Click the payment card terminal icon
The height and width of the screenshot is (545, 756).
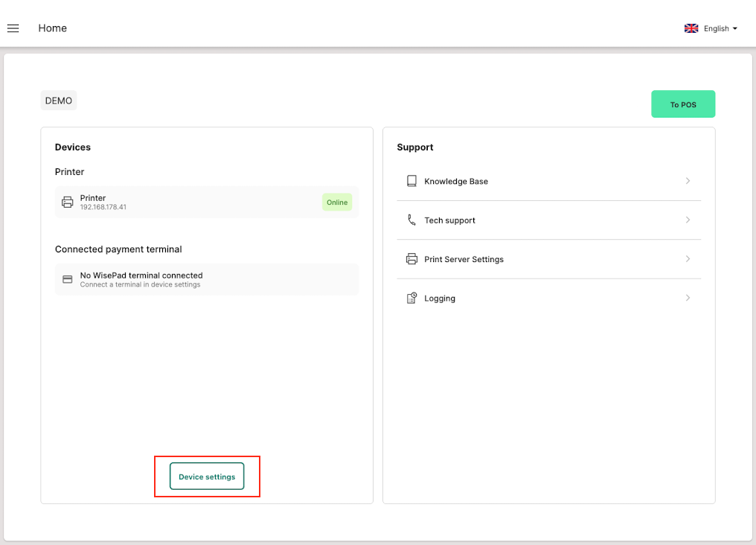[x=67, y=279]
